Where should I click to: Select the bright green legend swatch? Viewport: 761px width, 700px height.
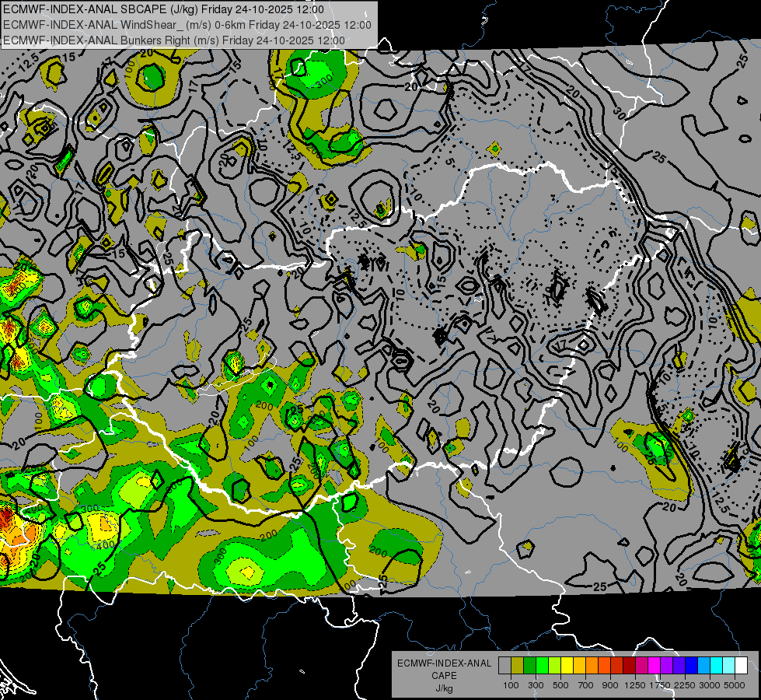(542, 665)
